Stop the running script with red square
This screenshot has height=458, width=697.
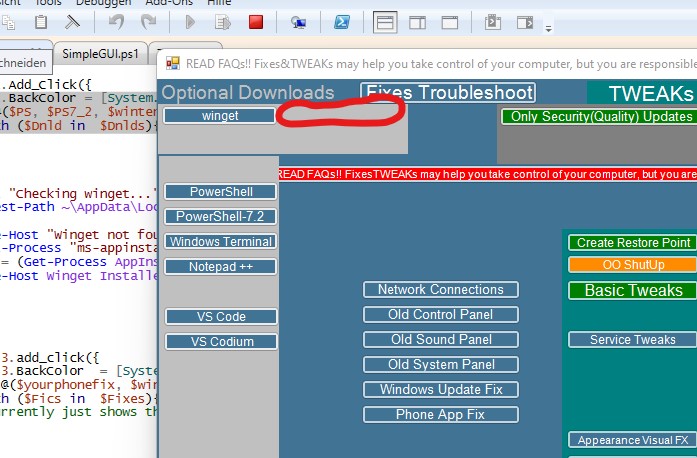tap(256, 22)
